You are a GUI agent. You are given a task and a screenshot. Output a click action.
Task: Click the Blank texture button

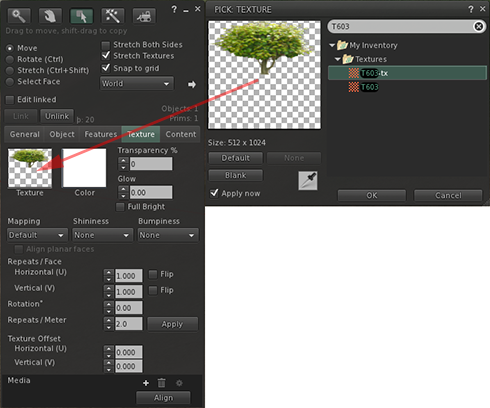[236, 175]
